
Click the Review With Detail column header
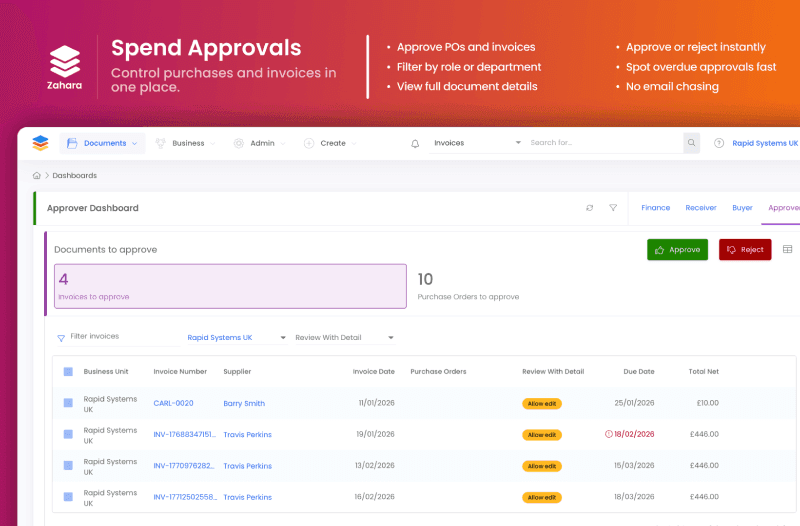553,371
